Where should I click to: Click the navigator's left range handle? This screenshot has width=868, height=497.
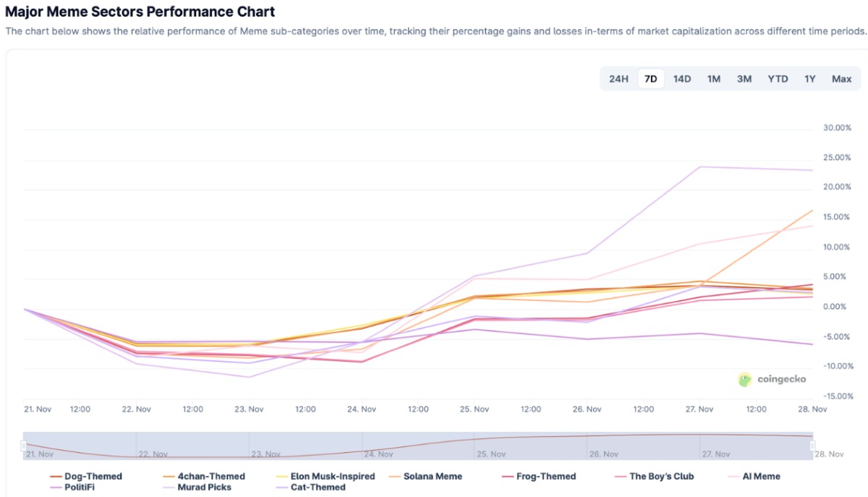[23, 446]
